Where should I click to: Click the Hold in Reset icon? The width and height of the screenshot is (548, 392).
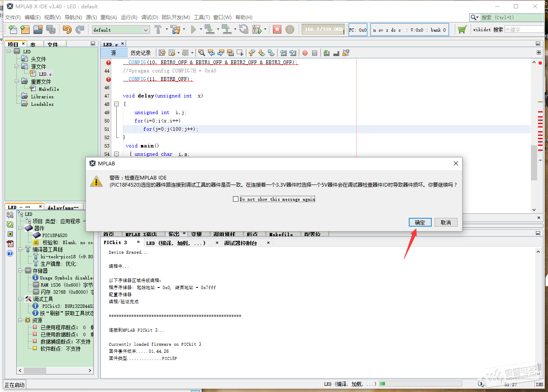tap(244, 30)
